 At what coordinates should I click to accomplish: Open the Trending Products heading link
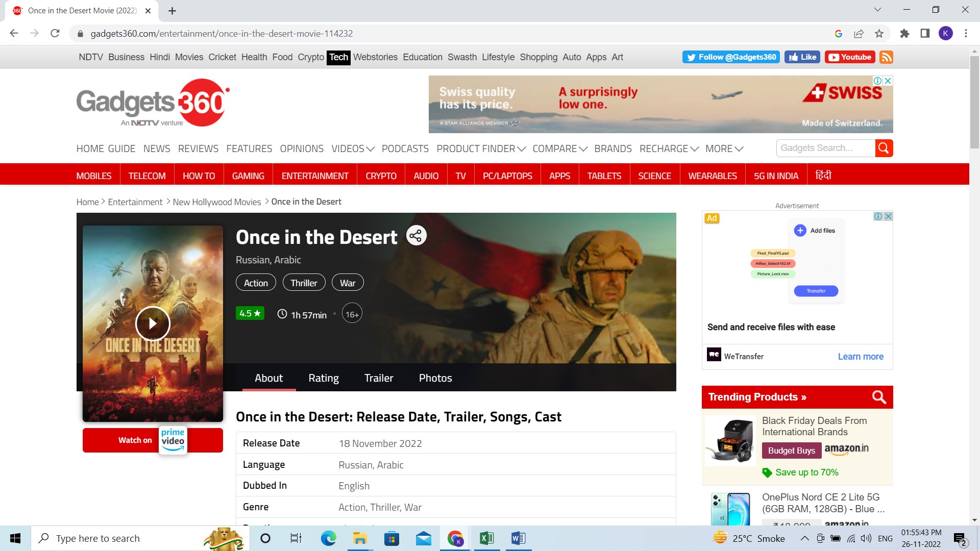click(757, 397)
